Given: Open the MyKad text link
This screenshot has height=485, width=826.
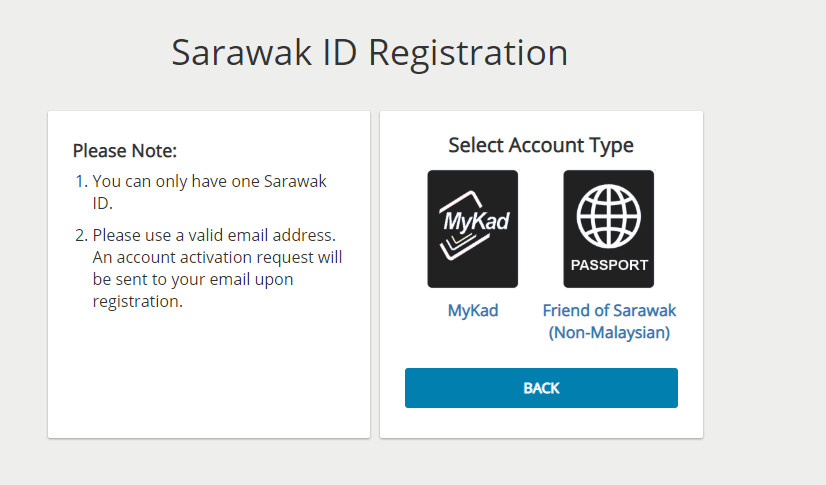Looking at the screenshot, I should click(x=473, y=310).
